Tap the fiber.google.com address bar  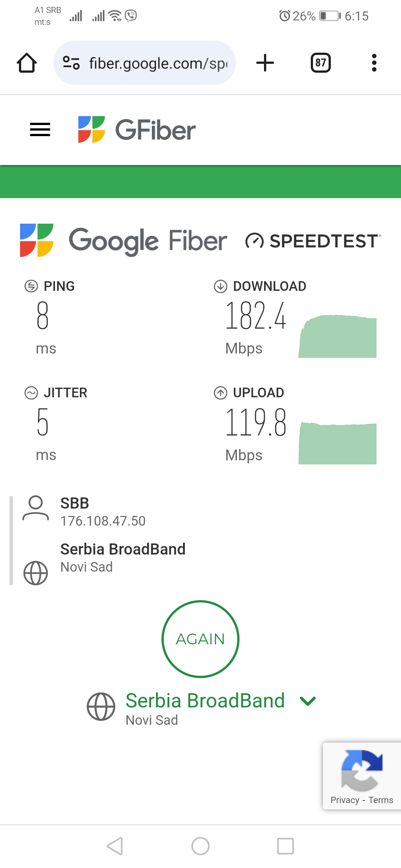158,63
